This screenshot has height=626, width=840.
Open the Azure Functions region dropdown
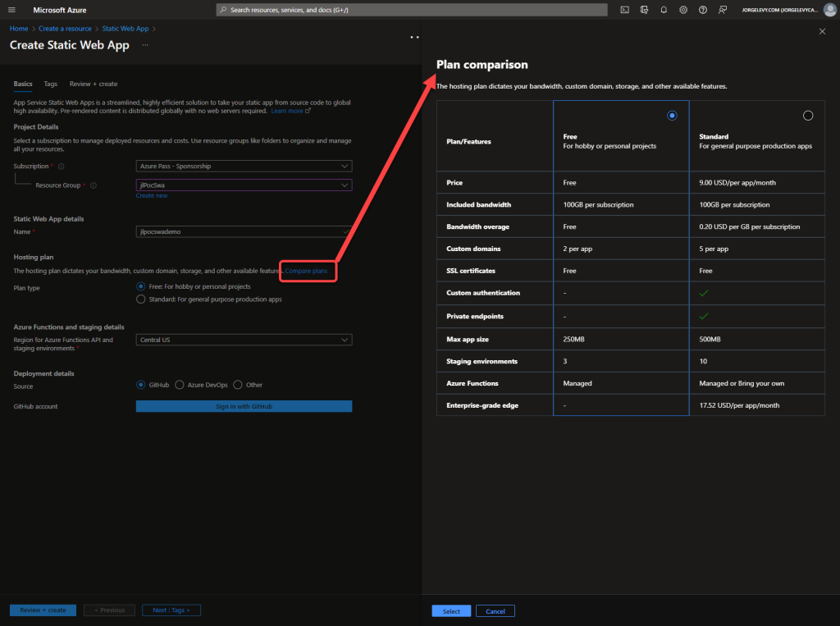[x=244, y=340]
